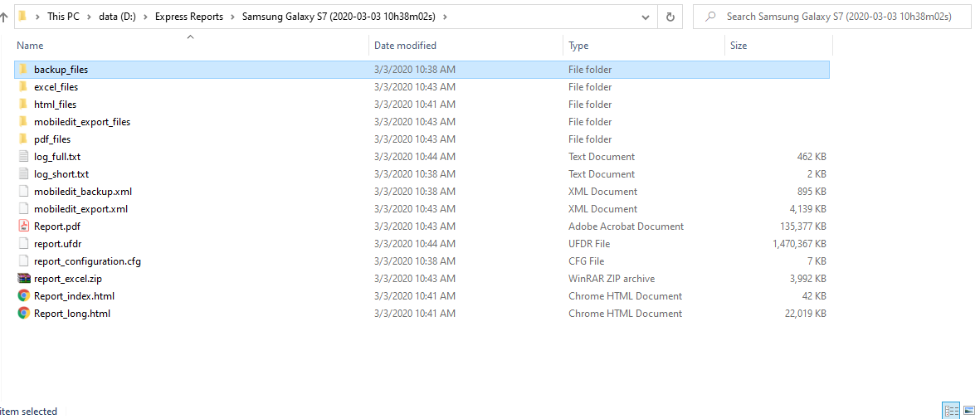Viewport: 980px width, 419px height.
Task: Navigate to data (D:) in breadcrumb
Action: [x=119, y=17]
